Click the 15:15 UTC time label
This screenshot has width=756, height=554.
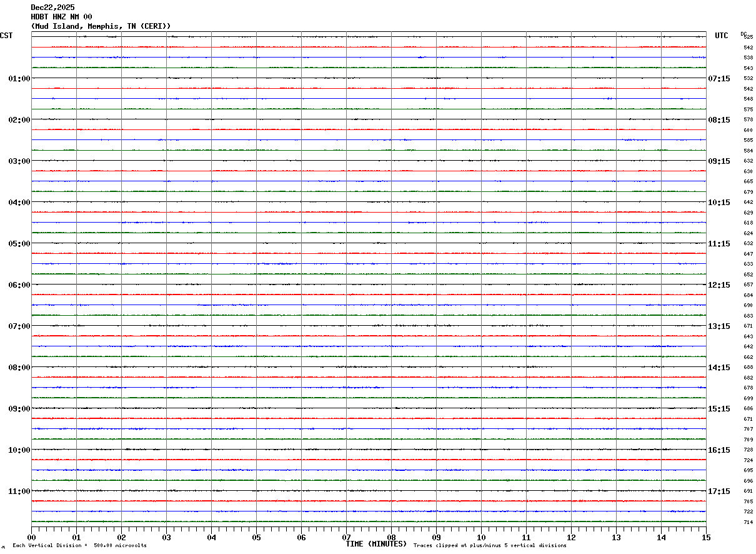click(x=719, y=409)
